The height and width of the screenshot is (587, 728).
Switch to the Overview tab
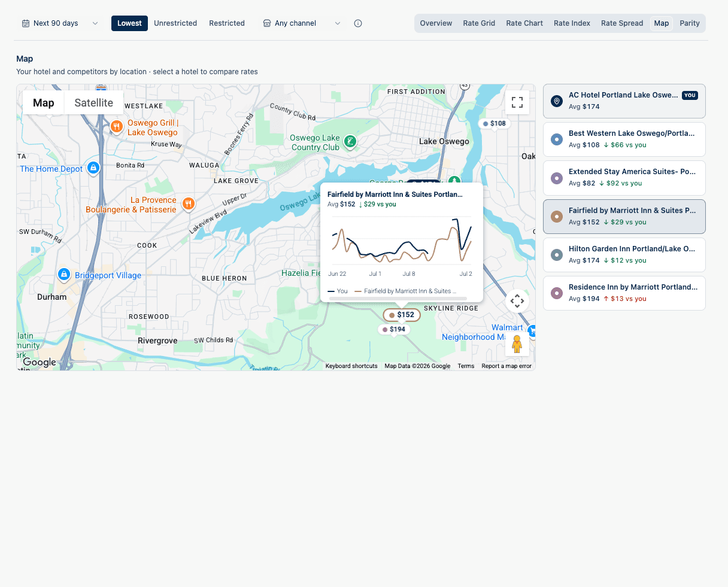436,23
